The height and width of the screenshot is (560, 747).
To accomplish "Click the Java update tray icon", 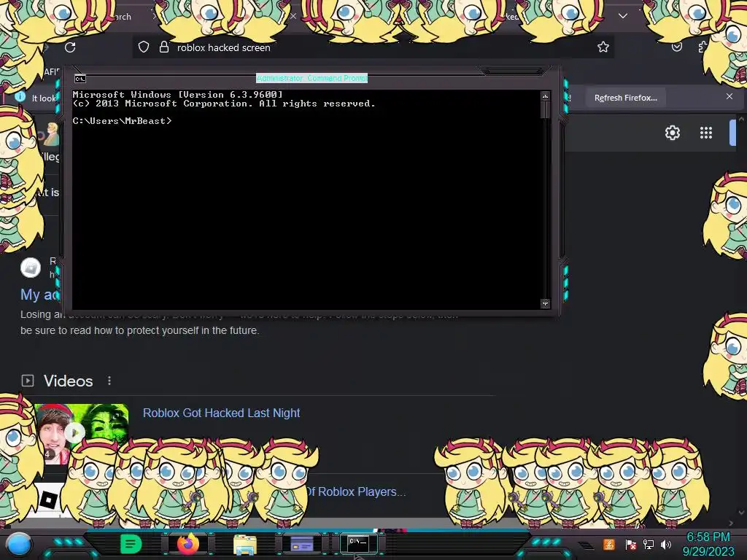I will click(609, 544).
